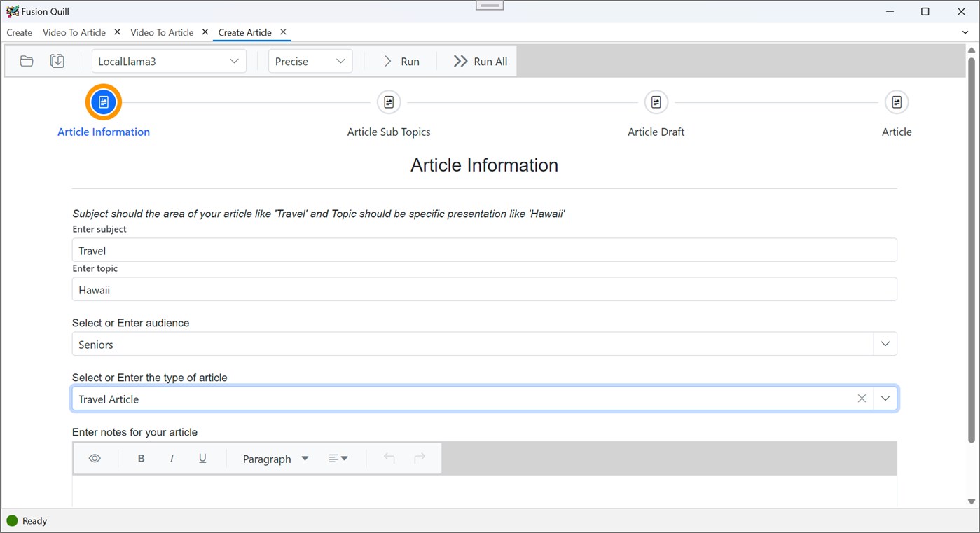This screenshot has height=533, width=980.
Task: Toggle the preview eye in the notes editor
Action: (95, 458)
